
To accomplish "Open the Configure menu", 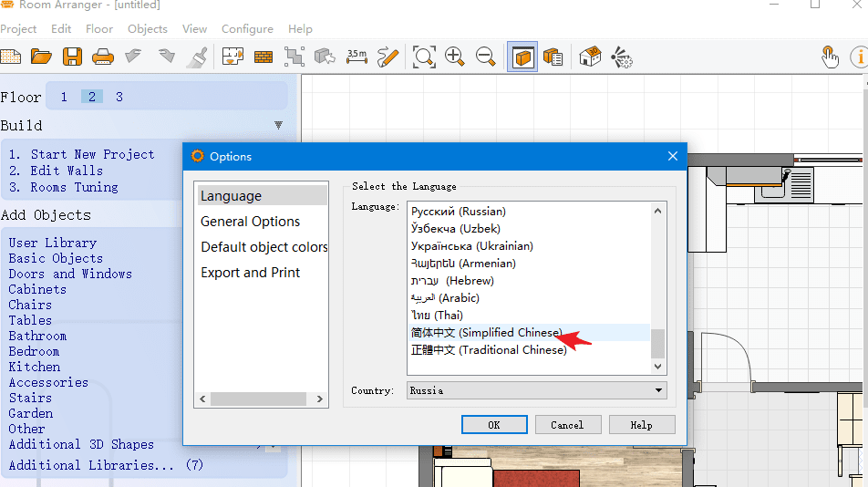I will click(247, 29).
